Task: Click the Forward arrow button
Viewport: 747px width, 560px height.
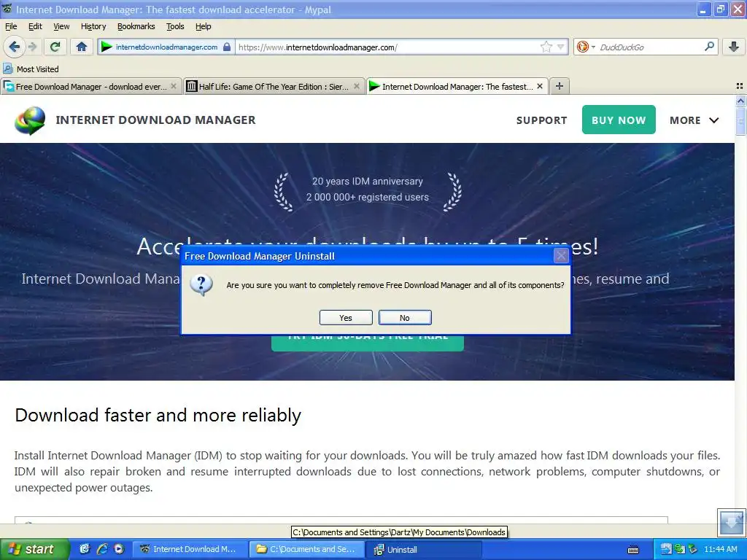Action: pos(32,47)
